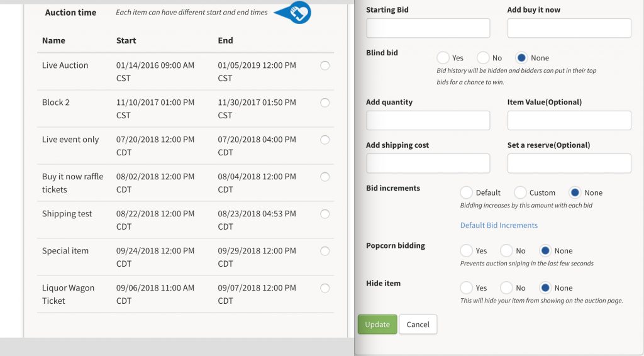This screenshot has width=644, height=356.
Task: Click the Liquor Wagon Ticket name
Action: 68,294
